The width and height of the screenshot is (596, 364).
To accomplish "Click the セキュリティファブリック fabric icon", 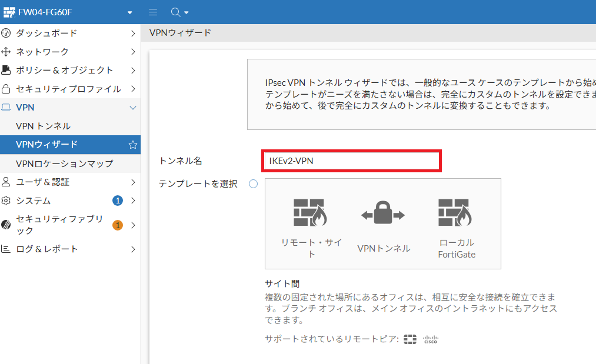I will coord(6,225).
